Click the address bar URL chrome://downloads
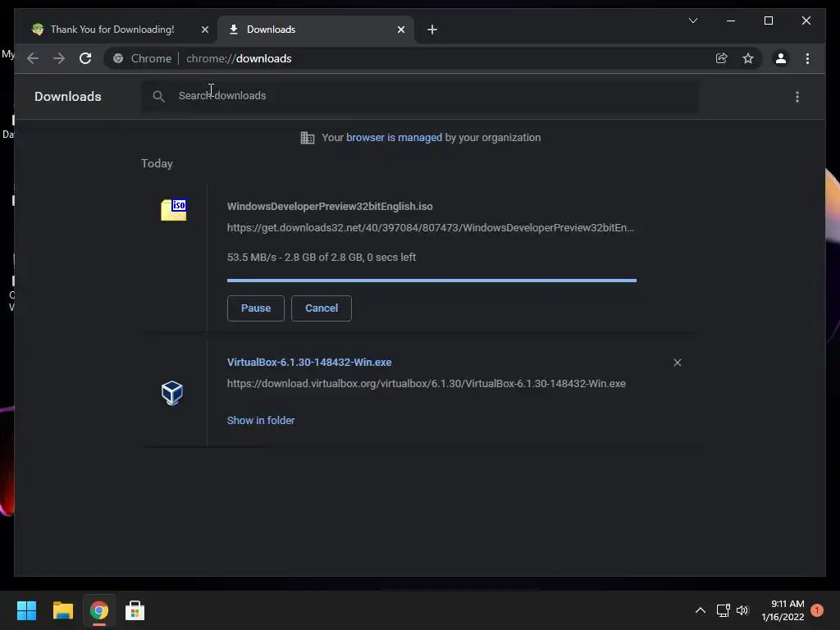Image resolution: width=840 pixels, height=630 pixels. 239,58
